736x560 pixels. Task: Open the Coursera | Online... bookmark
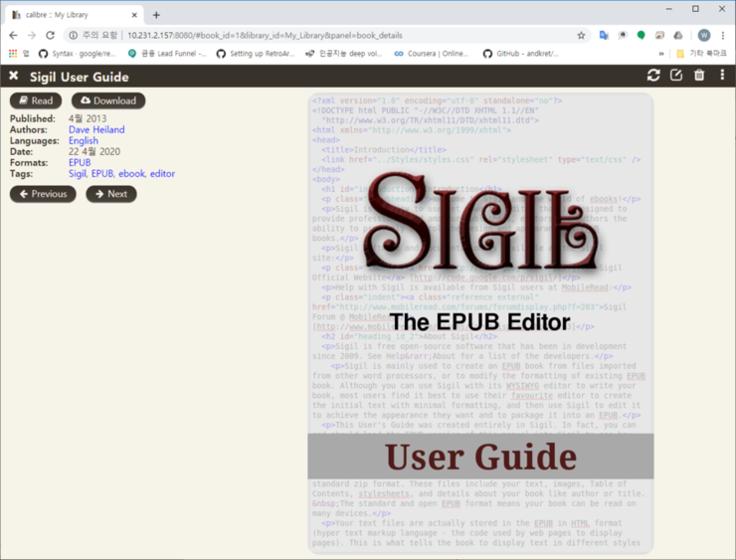pos(431,54)
